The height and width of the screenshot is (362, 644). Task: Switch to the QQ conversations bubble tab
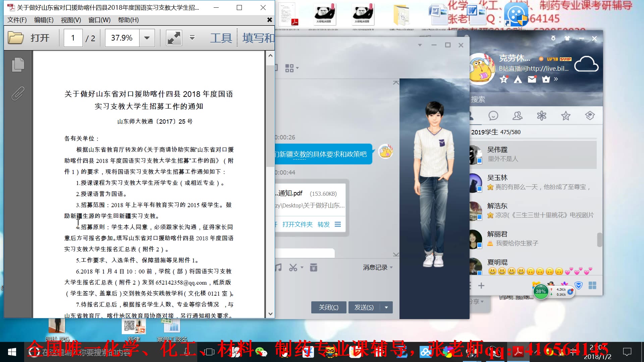[493, 116]
